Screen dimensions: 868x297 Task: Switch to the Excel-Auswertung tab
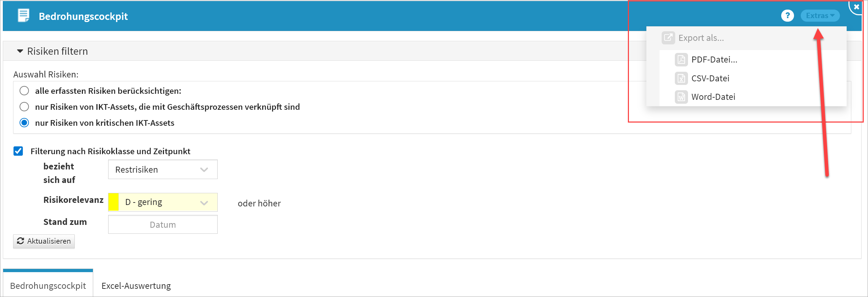[x=136, y=286]
